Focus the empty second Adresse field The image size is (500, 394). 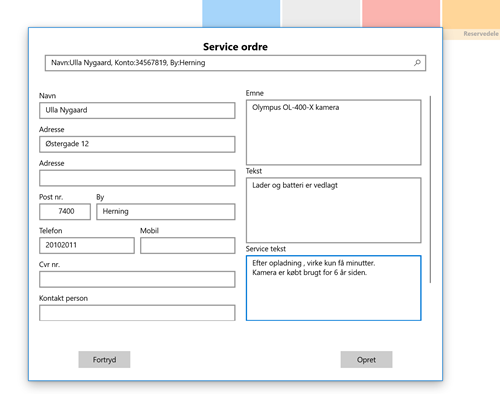(x=137, y=178)
